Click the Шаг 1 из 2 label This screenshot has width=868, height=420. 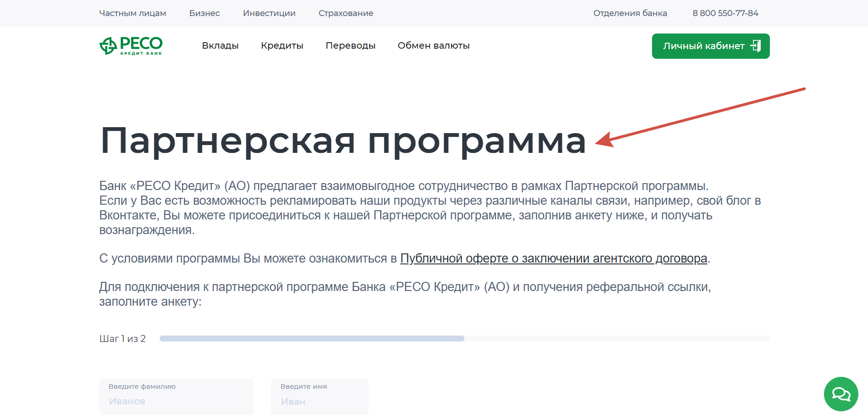(x=122, y=339)
